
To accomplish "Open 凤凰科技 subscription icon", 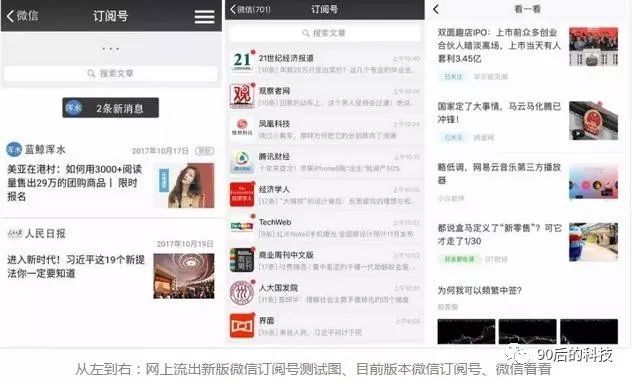I will pos(242,128).
